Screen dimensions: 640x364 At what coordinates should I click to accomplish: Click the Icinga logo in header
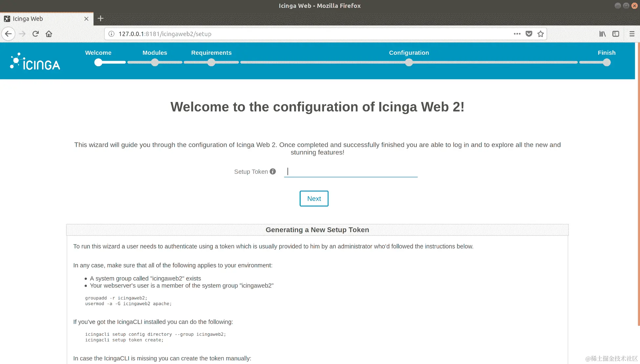(x=35, y=62)
